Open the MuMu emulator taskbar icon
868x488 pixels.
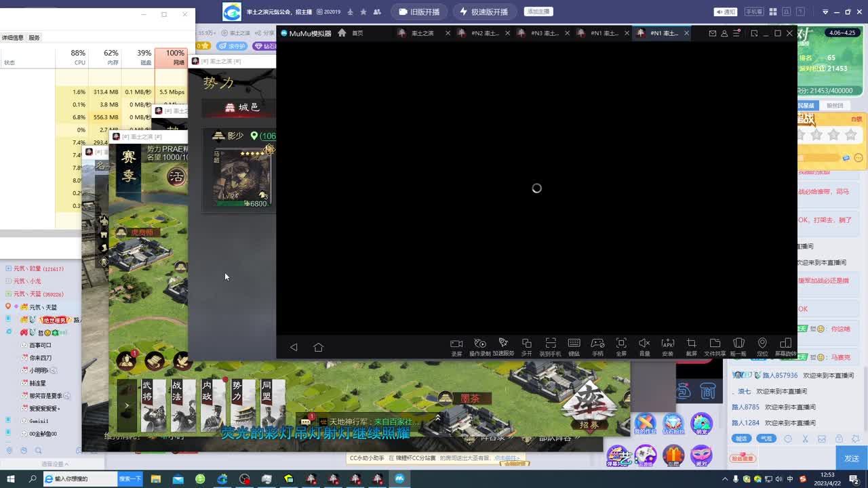tap(399, 479)
